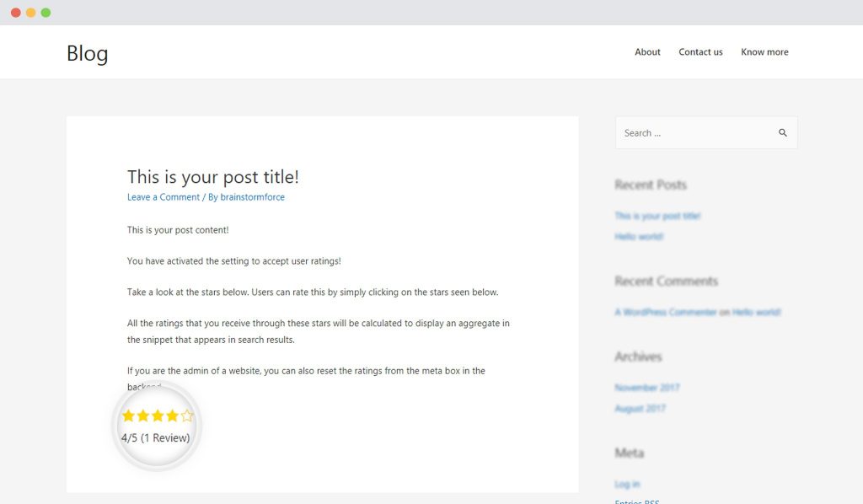View the November 2017 archive
Image resolution: width=863 pixels, height=504 pixels.
[647, 388]
